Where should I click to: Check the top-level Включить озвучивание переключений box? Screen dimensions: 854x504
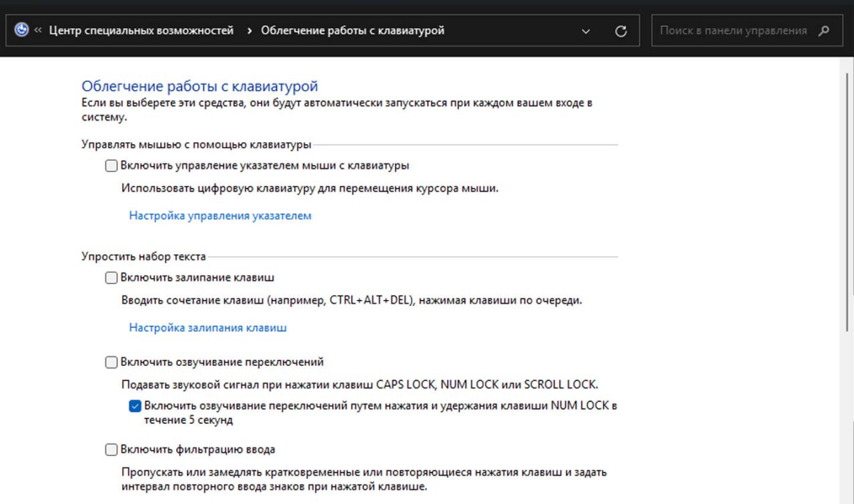pyautogui.click(x=111, y=362)
